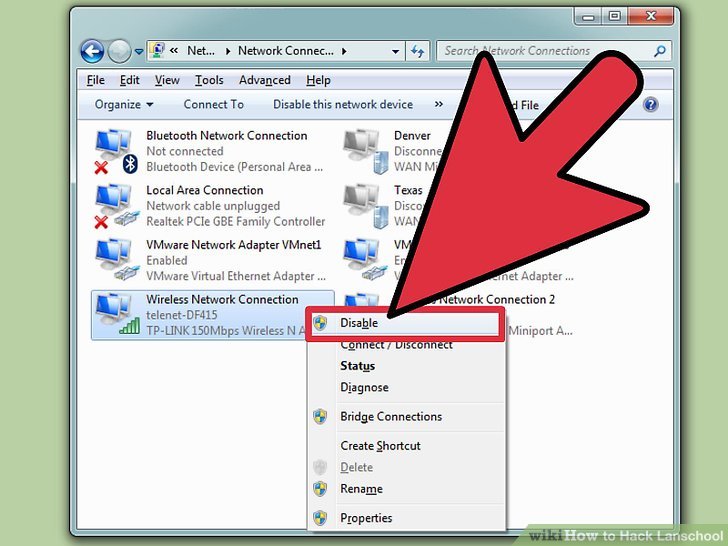The height and width of the screenshot is (546, 728).
Task: Click the shield icon beside Rename
Action: click(x=320, y=489)
